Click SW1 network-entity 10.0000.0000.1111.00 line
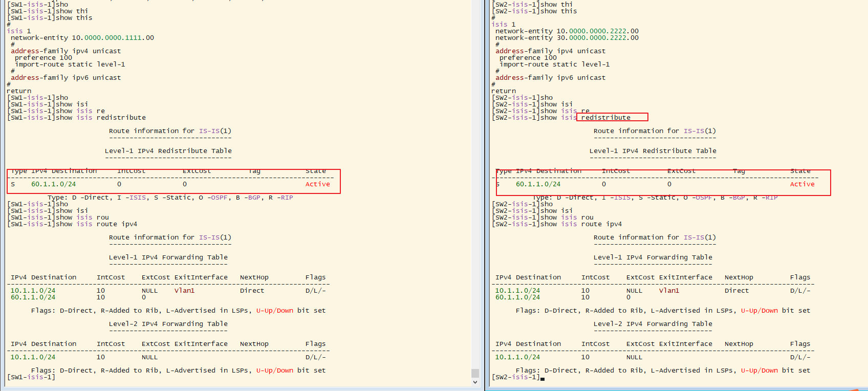 pos(82,38)
